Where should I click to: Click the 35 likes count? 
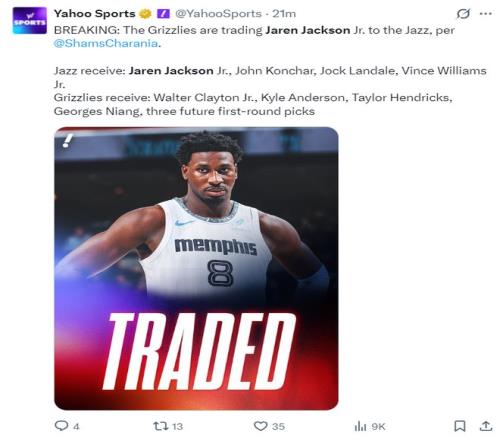[278, 426]
